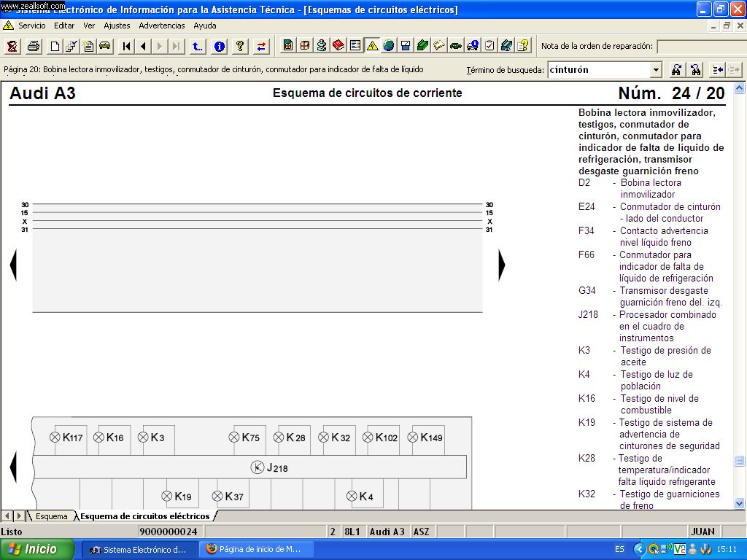Click the blue information icon
Image resolution: width=747 pixels, height=560 pixels.
pyautogui.click(x=219, y=46)
